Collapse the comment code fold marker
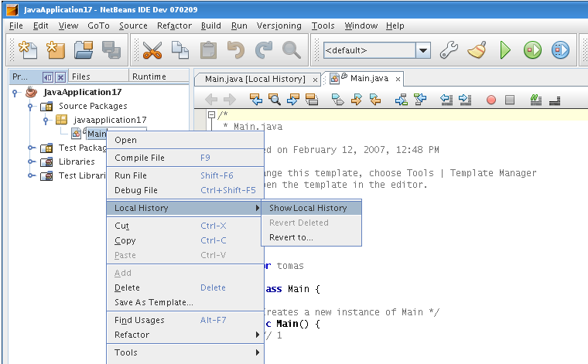The image size is (588, 364). point(211,114)
